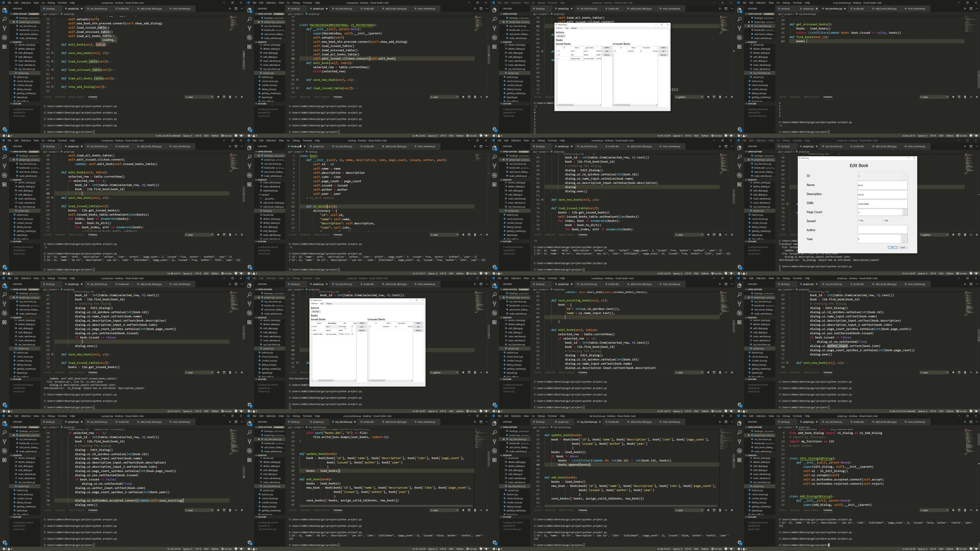980x551 pixels.
Task: Open Source Control in Ln 63, Col 11 window
Action: 740,28
